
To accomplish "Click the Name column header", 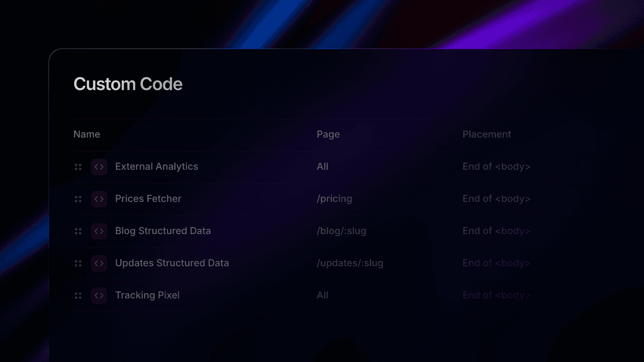I will (x=87, y=134).
